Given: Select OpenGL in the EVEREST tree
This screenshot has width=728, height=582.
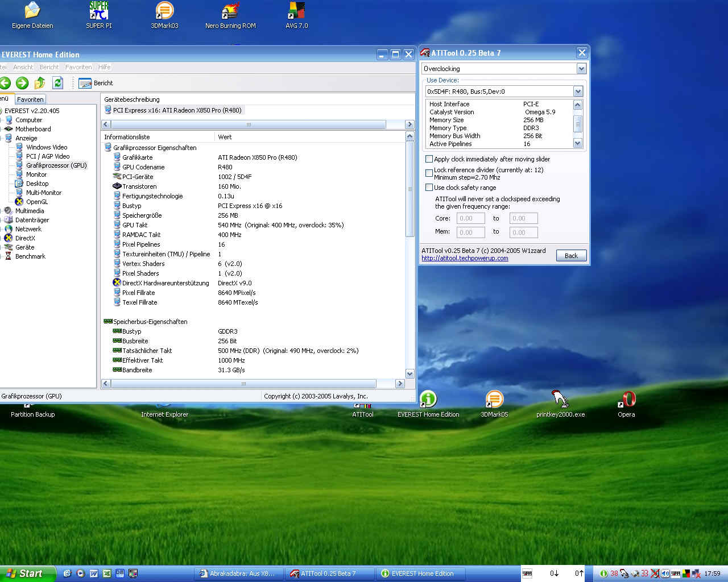Looking at the screenshot, I should click(37, 202).
